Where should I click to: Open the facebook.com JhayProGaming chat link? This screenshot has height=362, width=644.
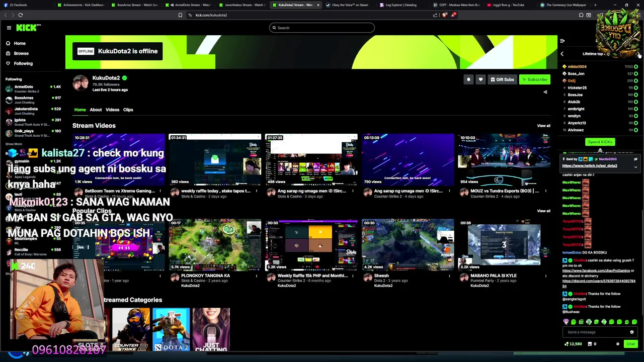[x=596, y=270]
